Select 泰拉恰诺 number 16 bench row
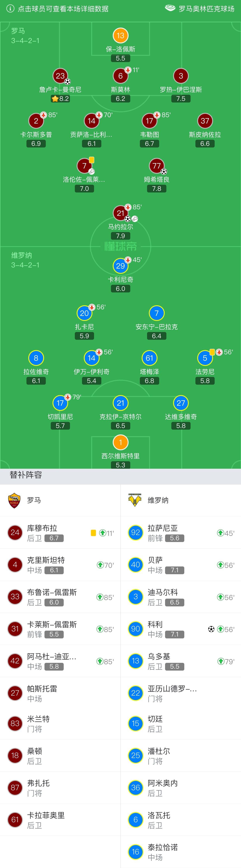Image resolution: width=241 pixels, height=868 pixels. pyautogui.click(x=181, y=852)
